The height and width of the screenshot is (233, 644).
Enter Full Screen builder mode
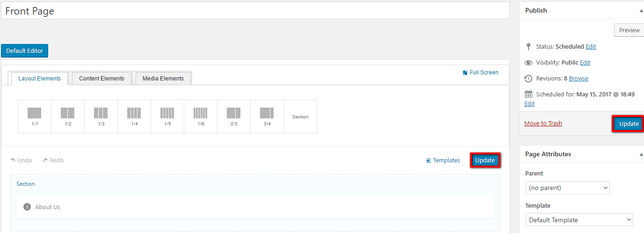(480, 73)
